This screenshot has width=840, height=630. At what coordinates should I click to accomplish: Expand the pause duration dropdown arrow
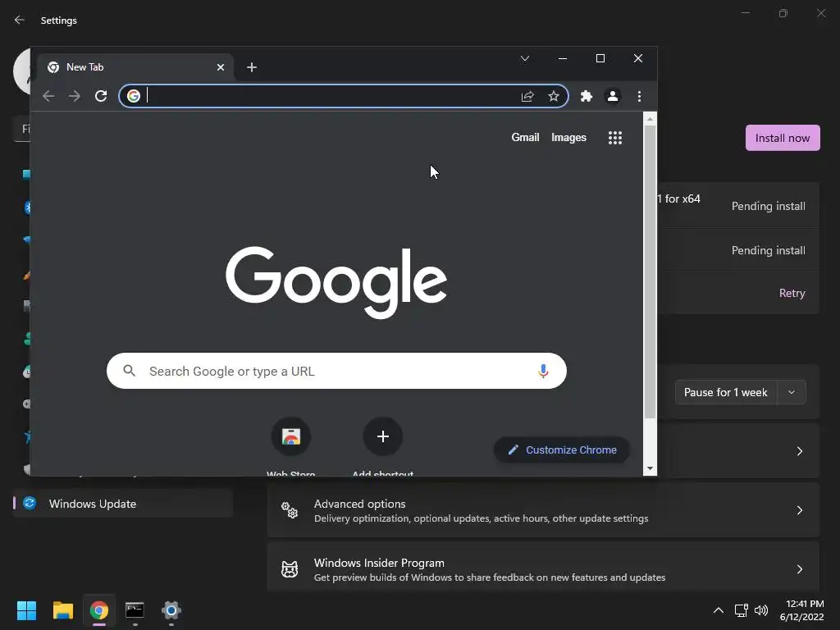click(792, 392)
